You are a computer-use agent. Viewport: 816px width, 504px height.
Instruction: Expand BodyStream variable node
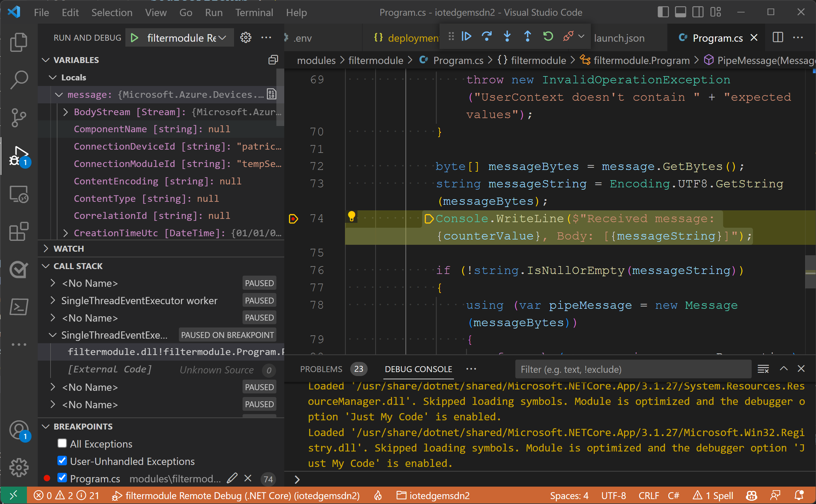point(66,112)
